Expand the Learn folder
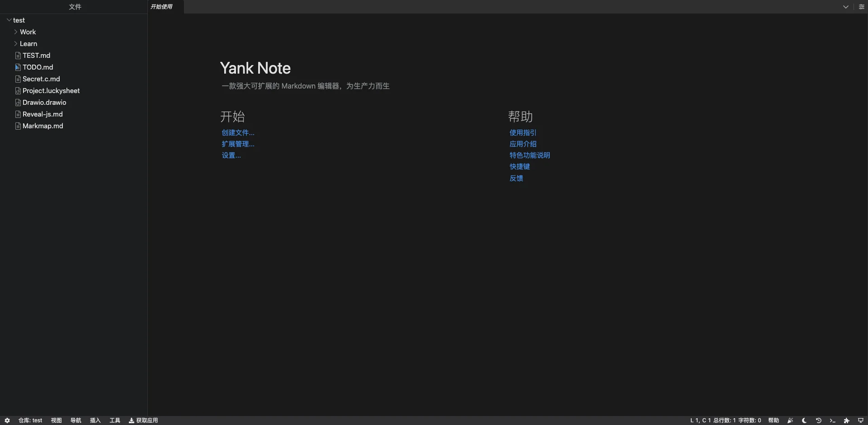The height and width of the screenshot is (425, 868). [16, 43]
